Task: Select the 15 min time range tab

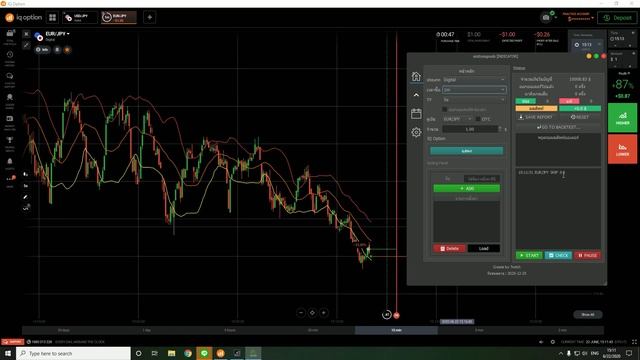Action: pos(396,330)
